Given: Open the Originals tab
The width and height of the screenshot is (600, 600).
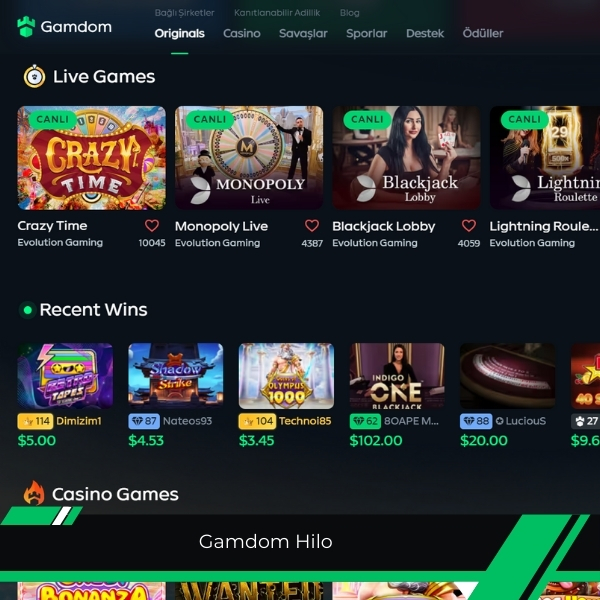Looking at the screenshot, I should [179, 34].
